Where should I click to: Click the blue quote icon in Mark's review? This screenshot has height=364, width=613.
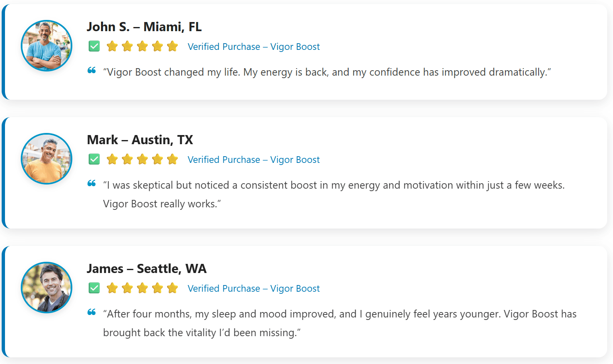(x=92, y=183)
